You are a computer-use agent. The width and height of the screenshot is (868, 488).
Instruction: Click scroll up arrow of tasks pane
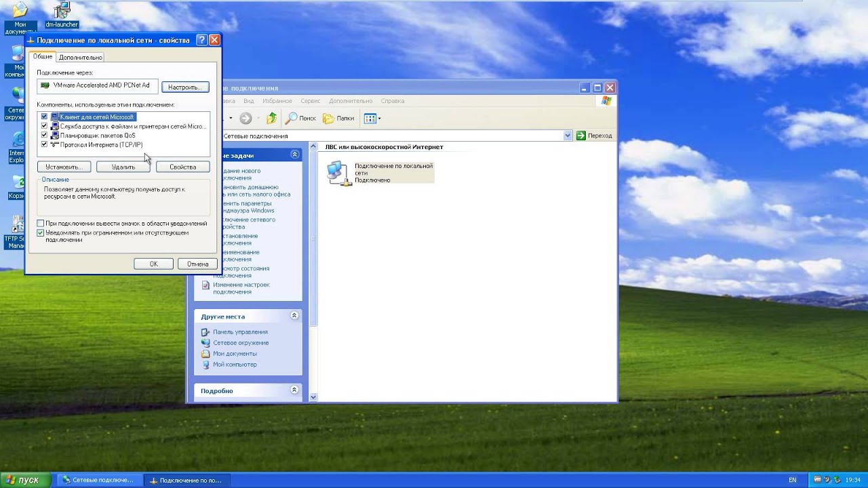313,146
